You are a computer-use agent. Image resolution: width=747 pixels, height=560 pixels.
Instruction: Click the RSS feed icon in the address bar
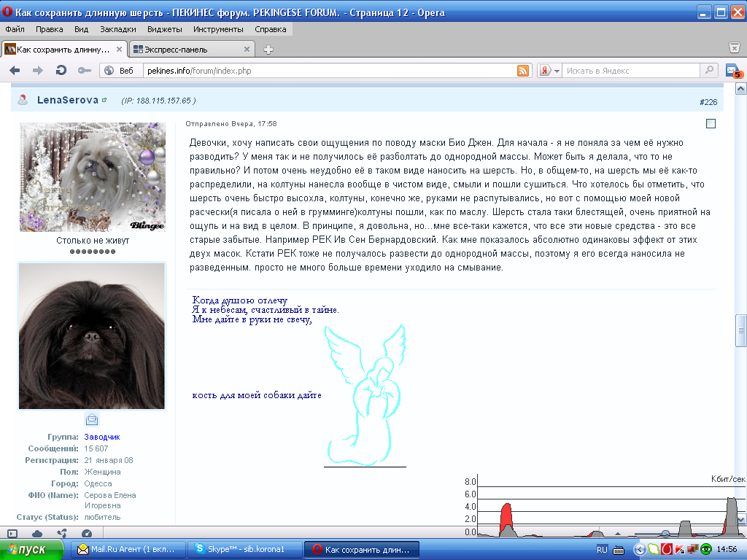point(522,71)
